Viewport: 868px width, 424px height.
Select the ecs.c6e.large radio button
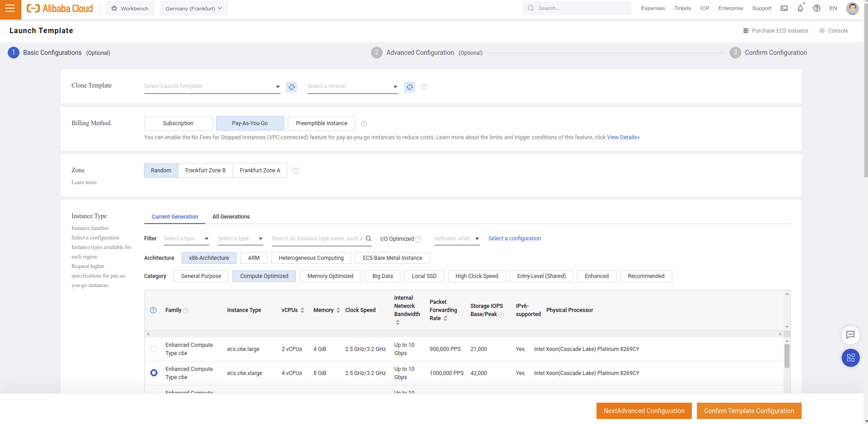154,349
